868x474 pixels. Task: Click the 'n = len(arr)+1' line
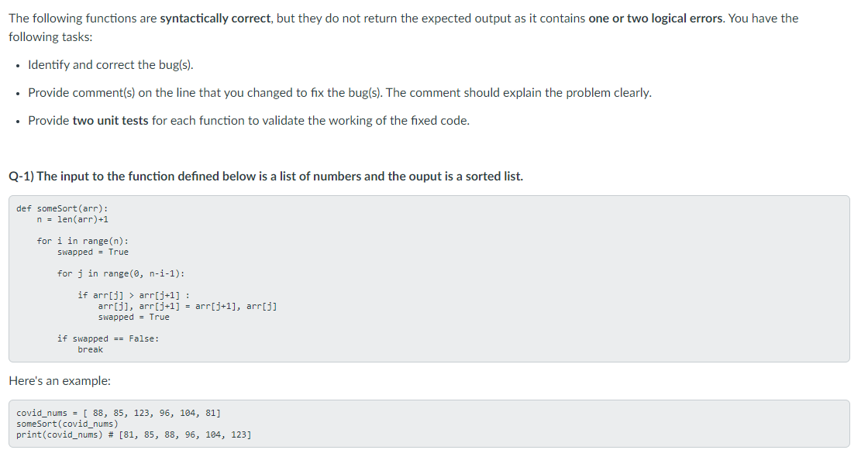73,220
